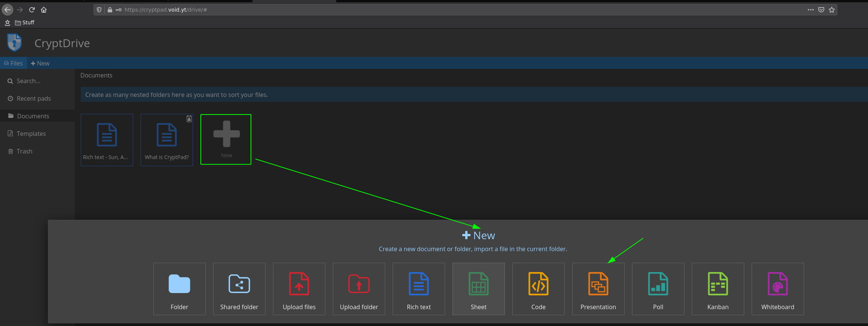Click the Save to Pocket icon
The width and height of the screenshot is (868, 326).
(821, 10)
